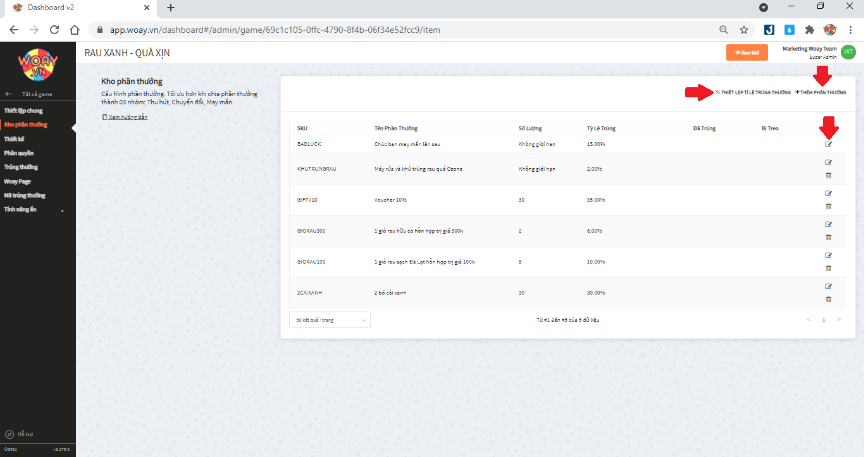Viewport: 868px width, 457px height.
Task: Close the Dashboard v2 tab
Action: (147, 8)
